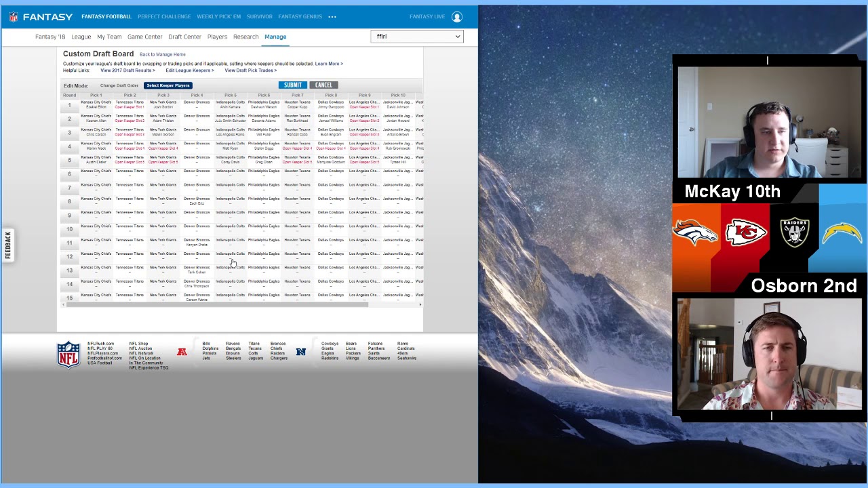Open Survivor tab in header
Viewport: 868px width, 488px height.
260,16
